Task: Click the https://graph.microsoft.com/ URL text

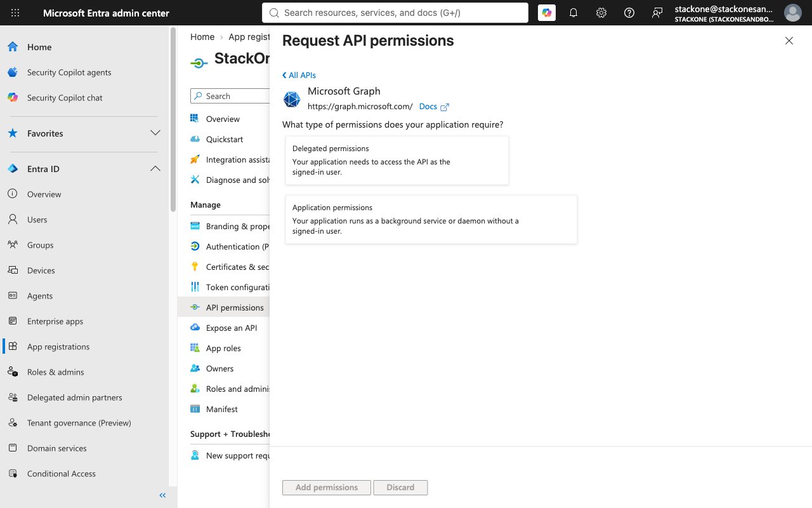Action: click(x=360, y=107)
